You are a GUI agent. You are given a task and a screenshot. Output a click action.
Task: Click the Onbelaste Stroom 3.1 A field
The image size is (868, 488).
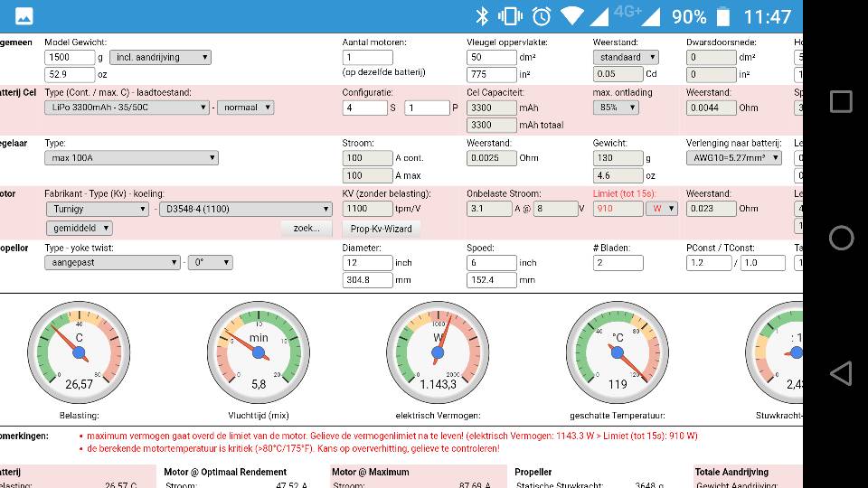[x=489, y=209]
